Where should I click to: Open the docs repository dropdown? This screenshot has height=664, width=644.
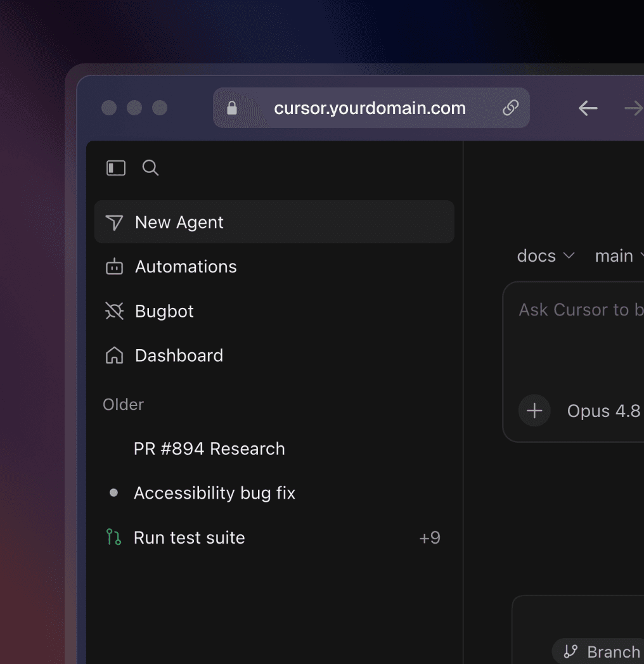coord(546,256)
